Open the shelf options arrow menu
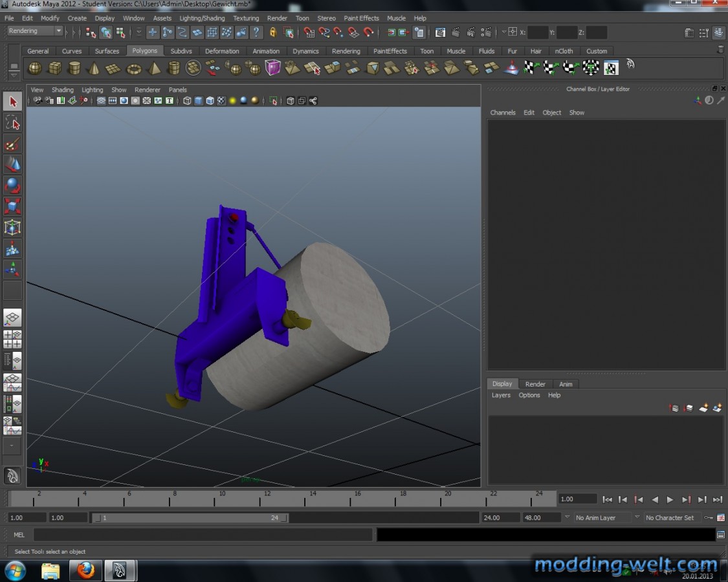This screenshot has width=728, height=582. 14,75
